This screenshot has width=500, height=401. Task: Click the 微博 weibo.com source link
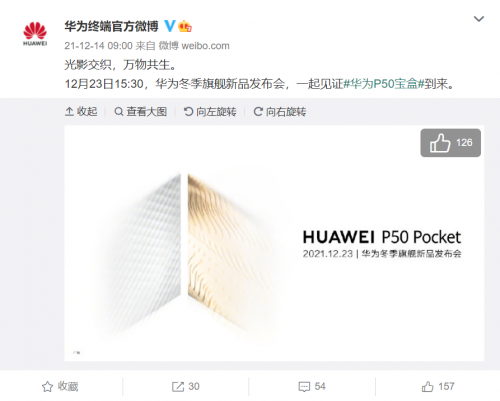click(194, 46)
